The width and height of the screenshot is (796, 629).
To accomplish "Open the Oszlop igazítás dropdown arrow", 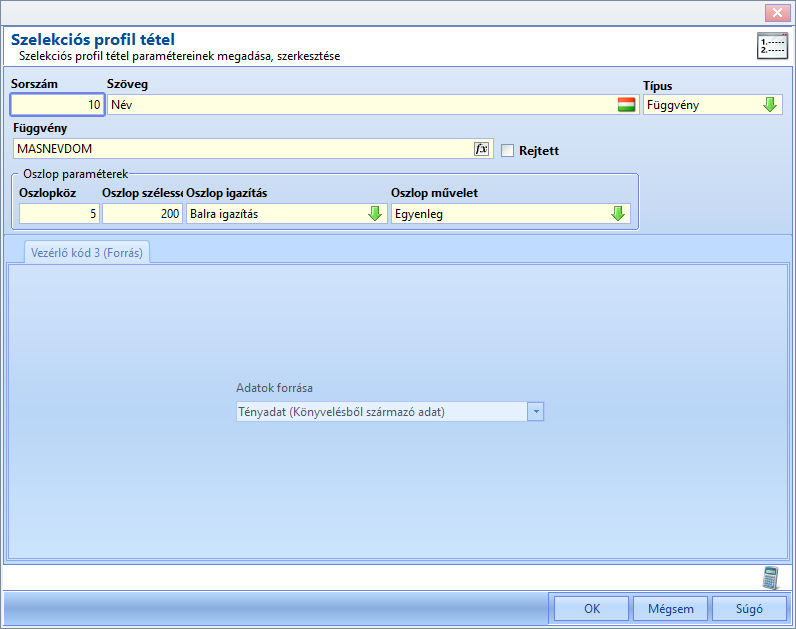I will 375,214.
